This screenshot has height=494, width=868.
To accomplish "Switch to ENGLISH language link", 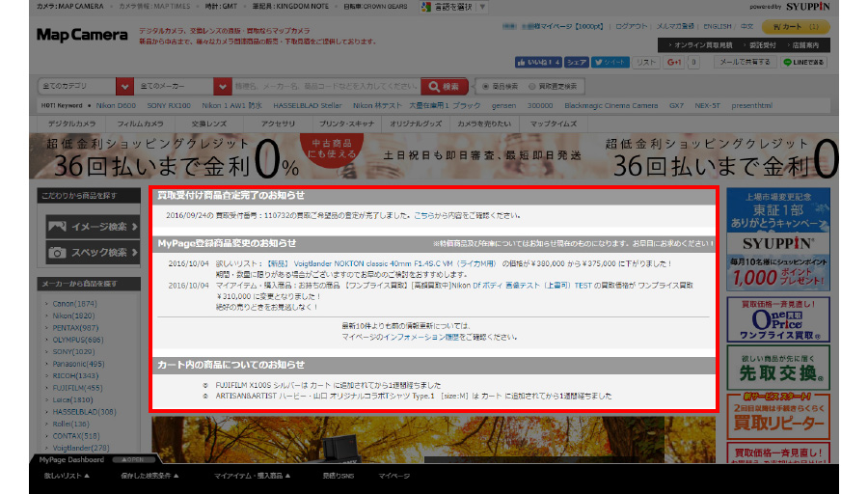I will tap(717, 27).
